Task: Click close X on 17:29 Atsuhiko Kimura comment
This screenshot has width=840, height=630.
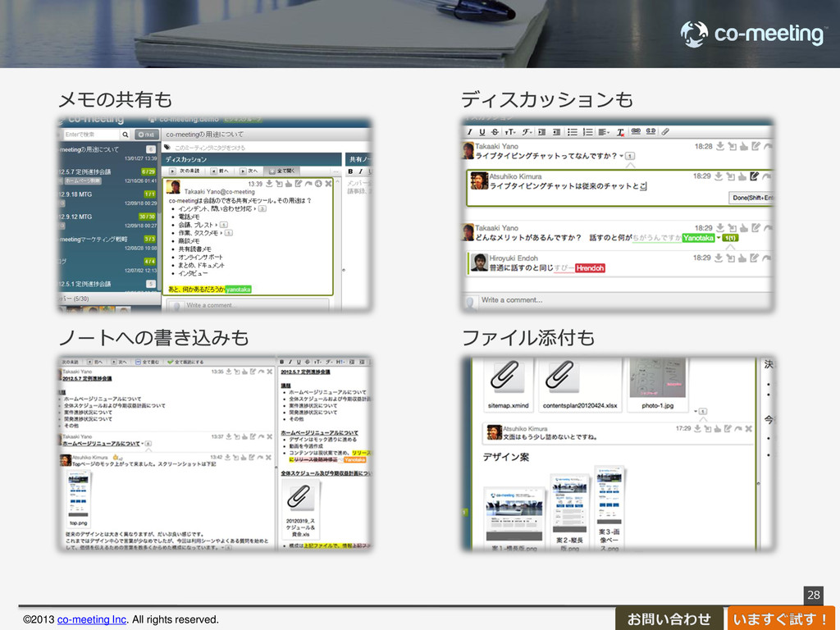Action: point(748,428)
